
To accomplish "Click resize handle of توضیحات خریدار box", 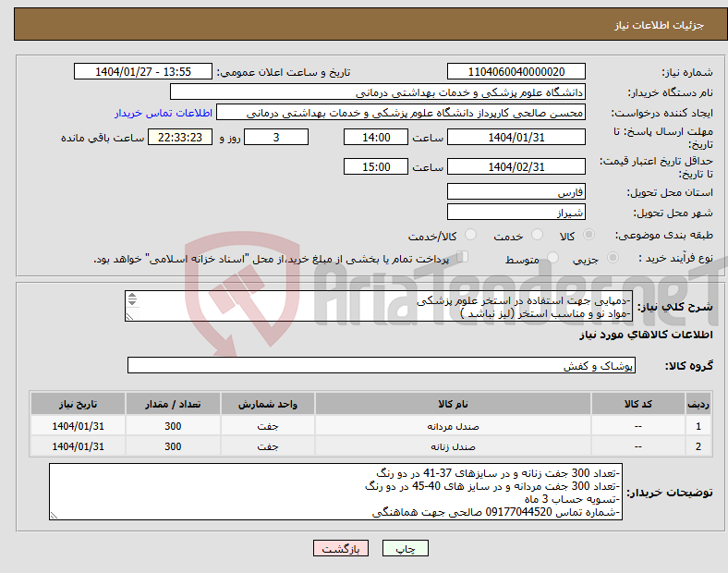I will 54,516.
